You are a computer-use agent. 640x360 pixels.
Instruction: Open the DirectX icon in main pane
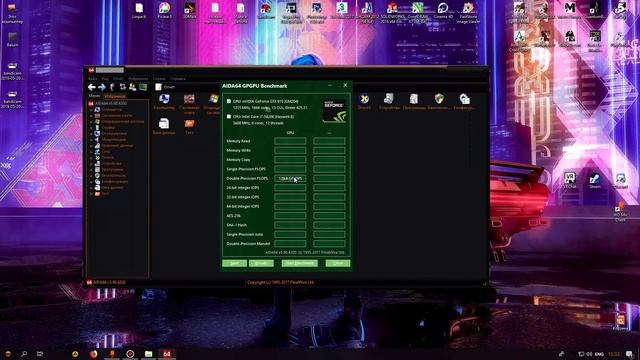tap(364, 101)
